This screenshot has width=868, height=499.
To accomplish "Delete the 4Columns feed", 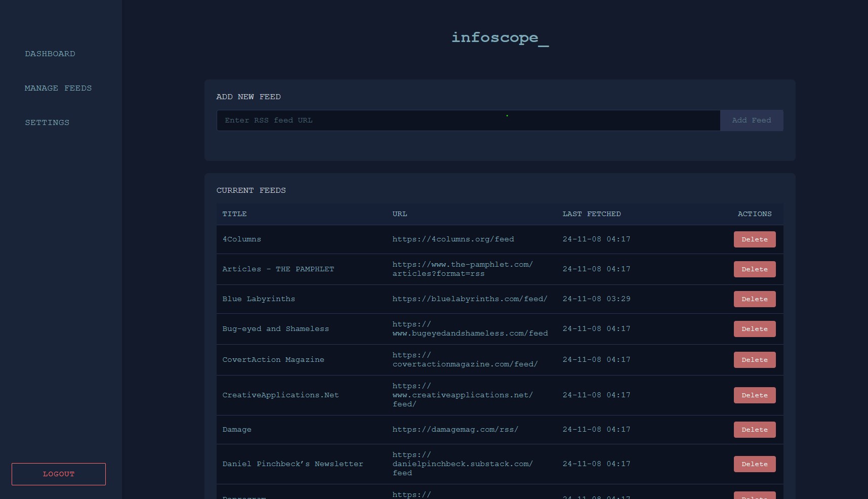I will [x=754, y=239].
